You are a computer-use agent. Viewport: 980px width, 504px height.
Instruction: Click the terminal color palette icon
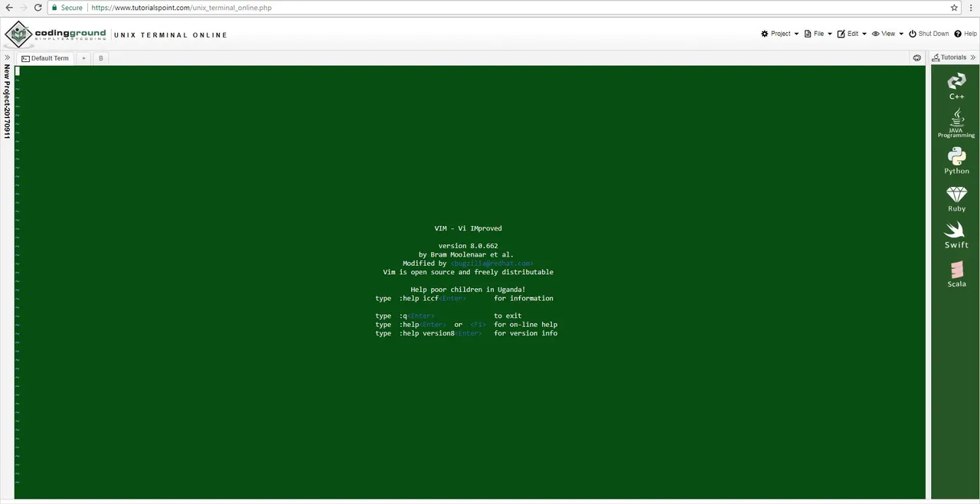(x=917, y=57)
